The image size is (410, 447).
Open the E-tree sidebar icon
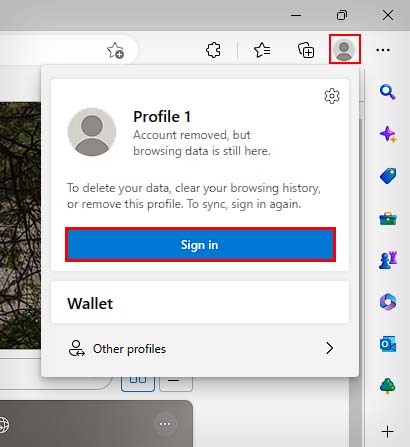[388, 386]
